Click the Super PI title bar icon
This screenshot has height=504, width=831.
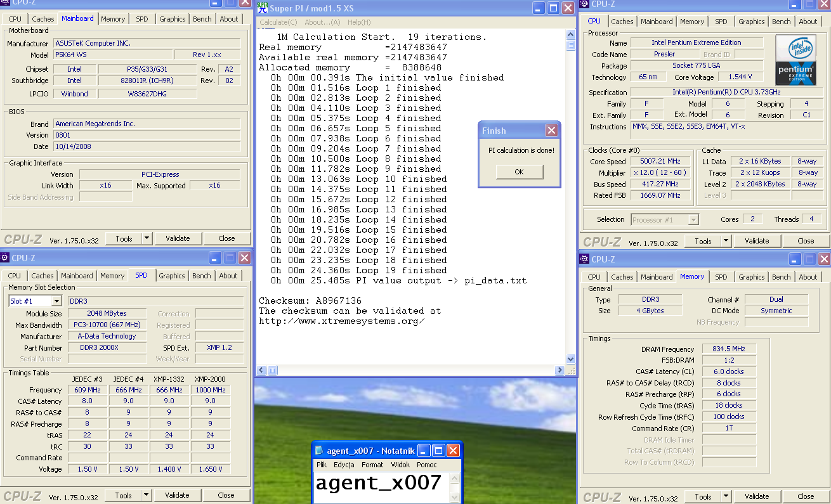262,8
